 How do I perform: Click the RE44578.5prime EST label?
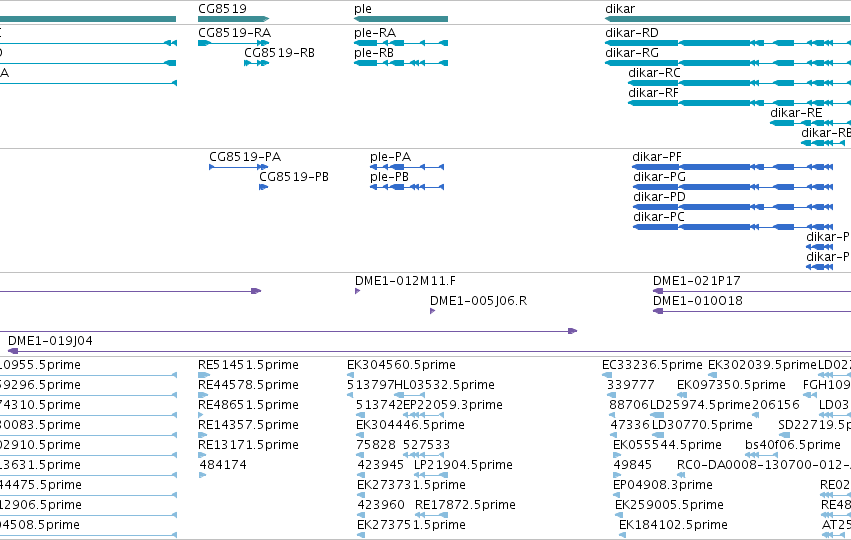coord(248,385)
